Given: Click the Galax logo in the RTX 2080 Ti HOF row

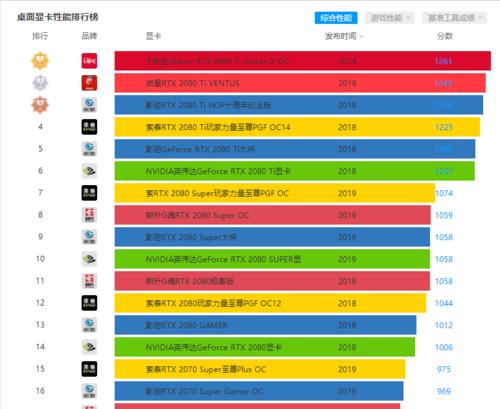Looking at the screenshot, I should click(x=89, y=105).
